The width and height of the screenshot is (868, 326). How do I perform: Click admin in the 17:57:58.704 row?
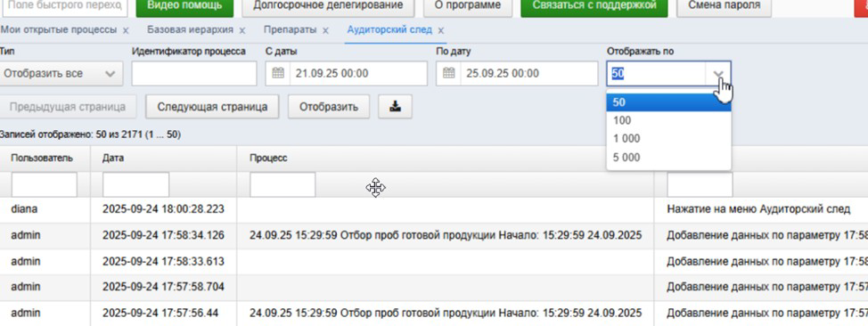26,288
